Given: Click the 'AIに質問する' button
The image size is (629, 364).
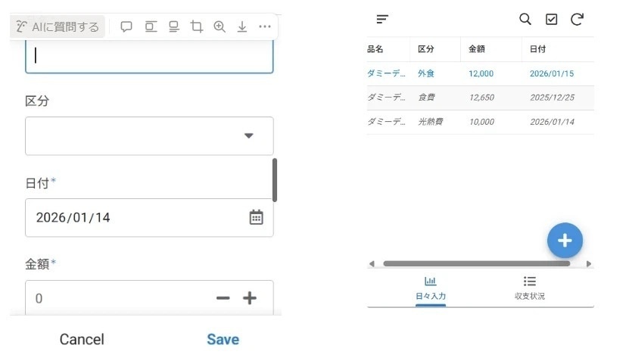Looking at the screenshot, I should 58,26.
